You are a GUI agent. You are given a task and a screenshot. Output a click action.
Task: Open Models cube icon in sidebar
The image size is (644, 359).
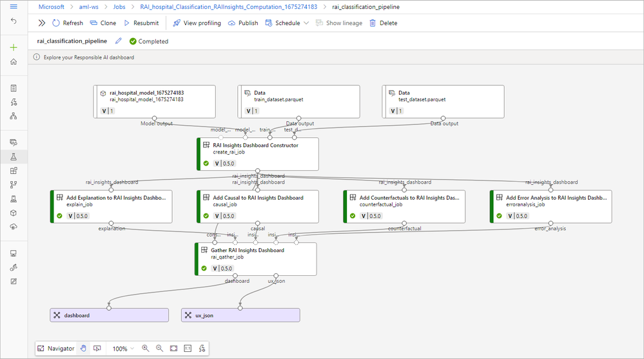point(14,213)
